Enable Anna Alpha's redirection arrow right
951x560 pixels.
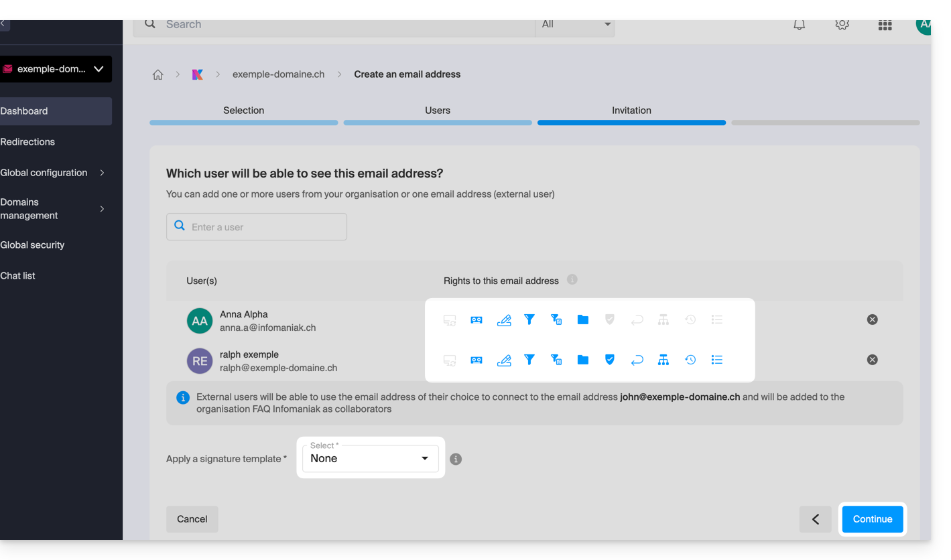coord(637,320)
